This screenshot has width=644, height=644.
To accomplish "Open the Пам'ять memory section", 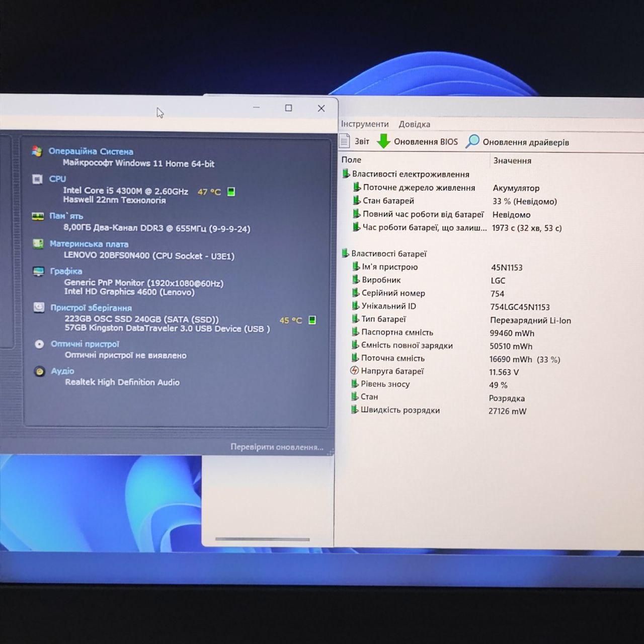I will (x=66, y=216).
